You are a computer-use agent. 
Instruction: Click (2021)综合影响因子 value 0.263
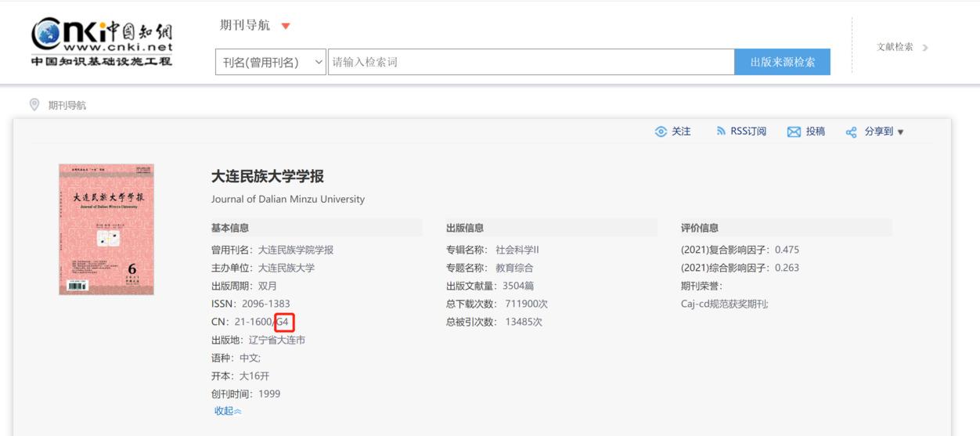click(787, 268)
